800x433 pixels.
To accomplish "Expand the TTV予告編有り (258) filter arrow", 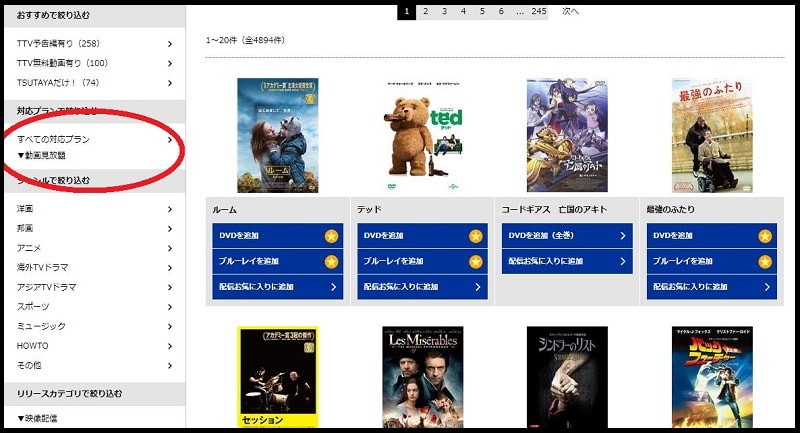I will (x=170, y=44).
